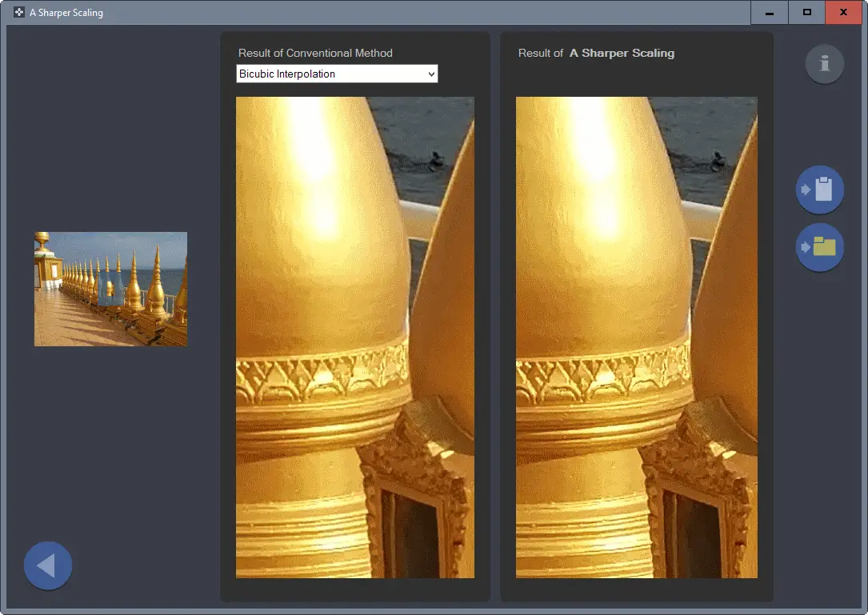Image resolution: width=868 pixels, height=615 pixels.
Task: Click the bird on water in left preview
Action: tap(437, 160)
